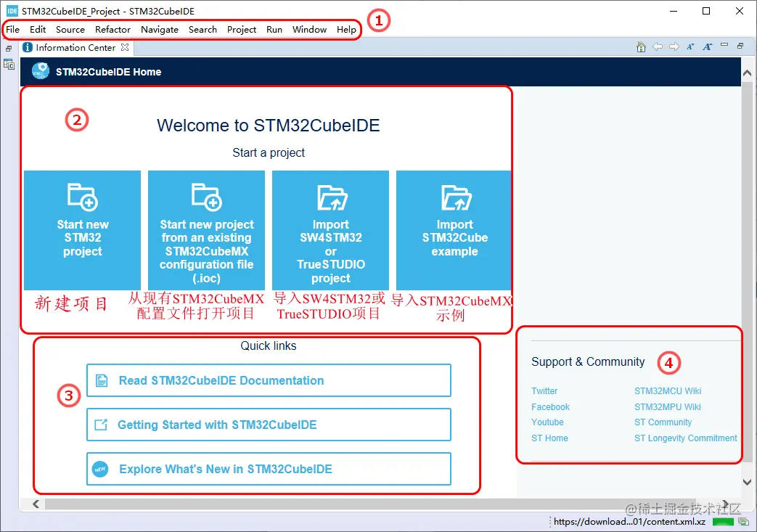Click the vertical scrollbar down arrow

click(x=747, y=482)
